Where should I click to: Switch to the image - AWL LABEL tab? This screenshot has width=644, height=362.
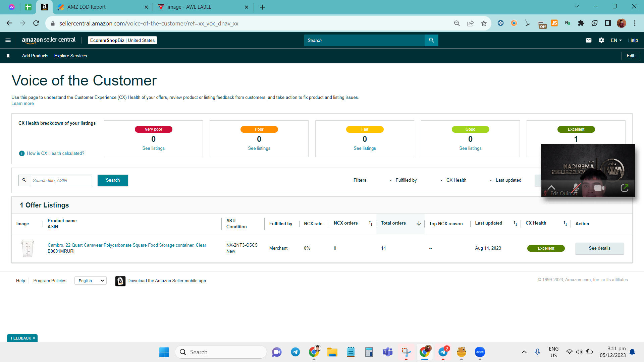pyautogui.click(x=203, y=7)
